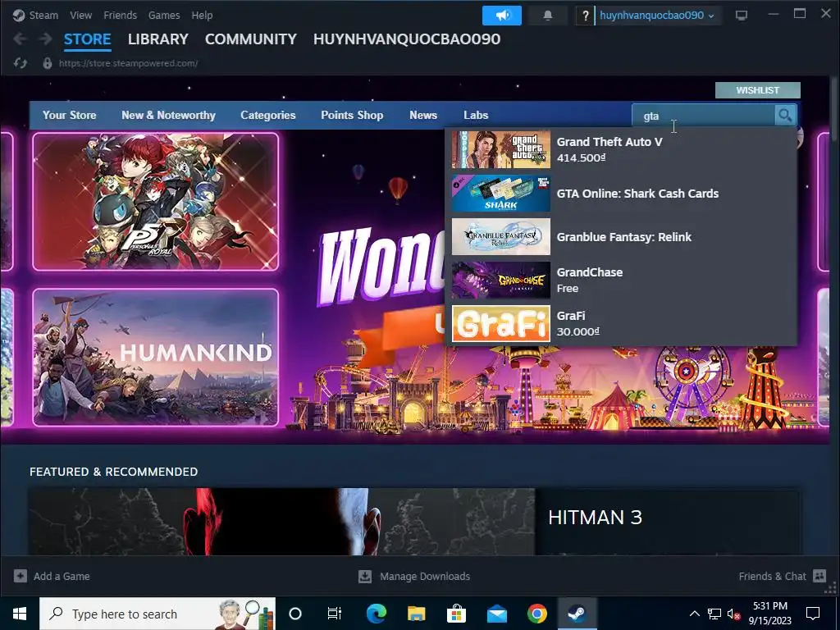Go back with the left arrow
Image resolution: width=840 pixels, height=630 pixels.
tap(20, 39)
